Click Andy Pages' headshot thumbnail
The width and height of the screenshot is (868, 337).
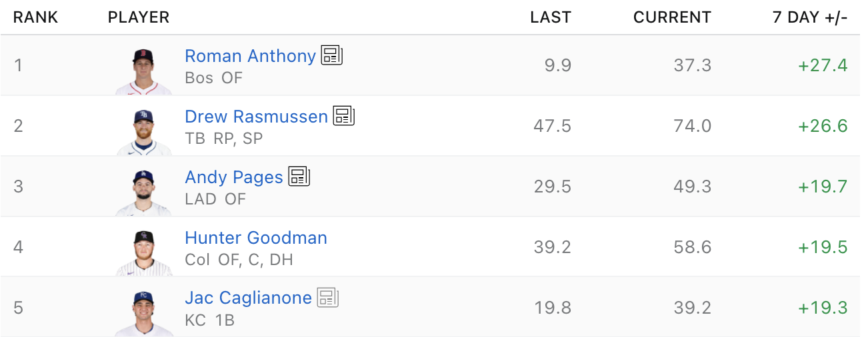143,192
